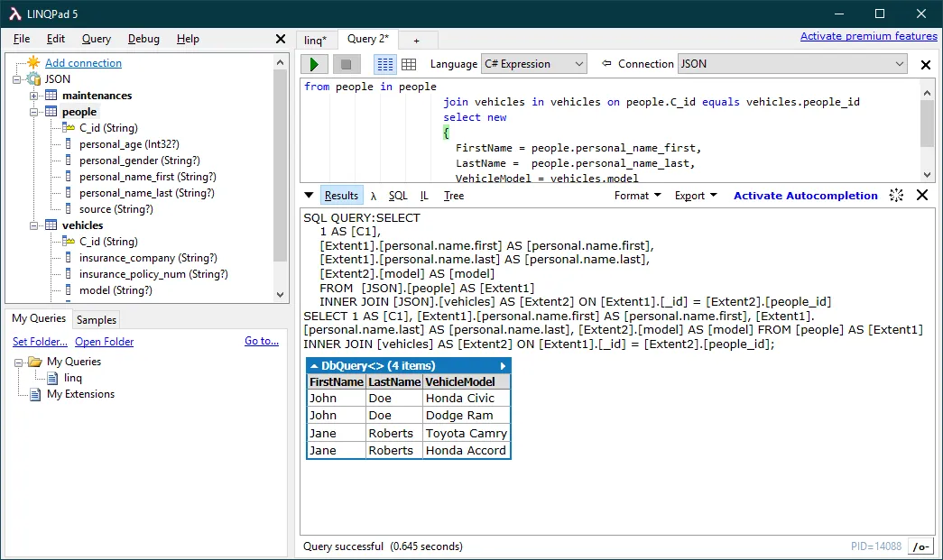Click the stop query icon
Screen dimensions: 943x560
pyautogui.click(x=345, y=63)
